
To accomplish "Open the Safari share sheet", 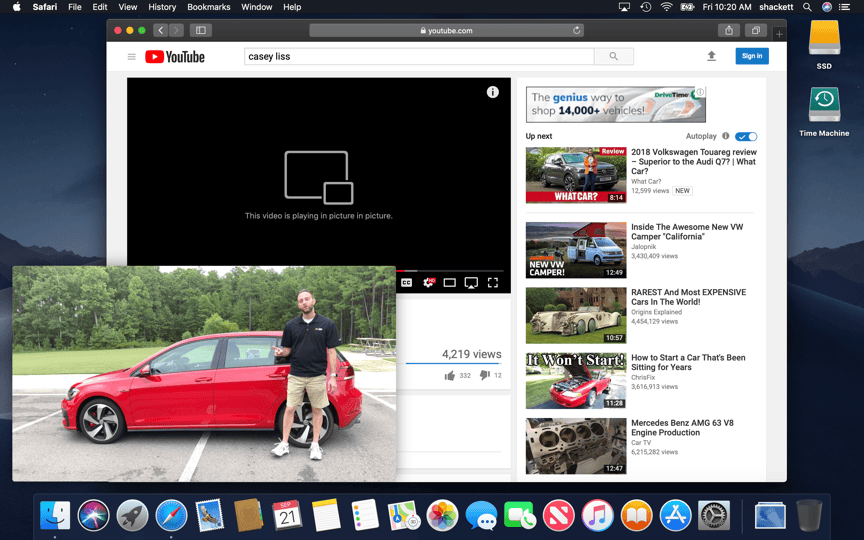I will coord(729,30).
